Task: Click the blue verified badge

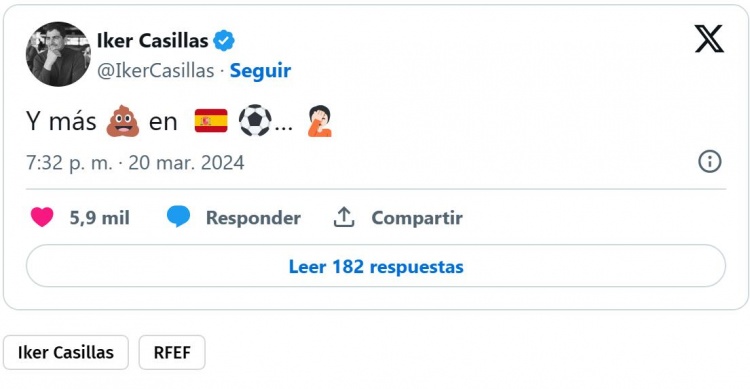Action: (224, 41)
